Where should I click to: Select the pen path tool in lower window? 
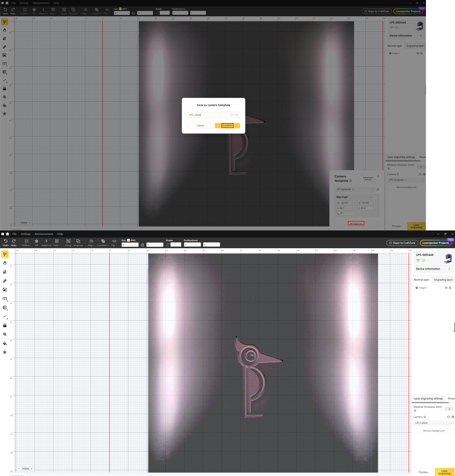click(5, 272)
